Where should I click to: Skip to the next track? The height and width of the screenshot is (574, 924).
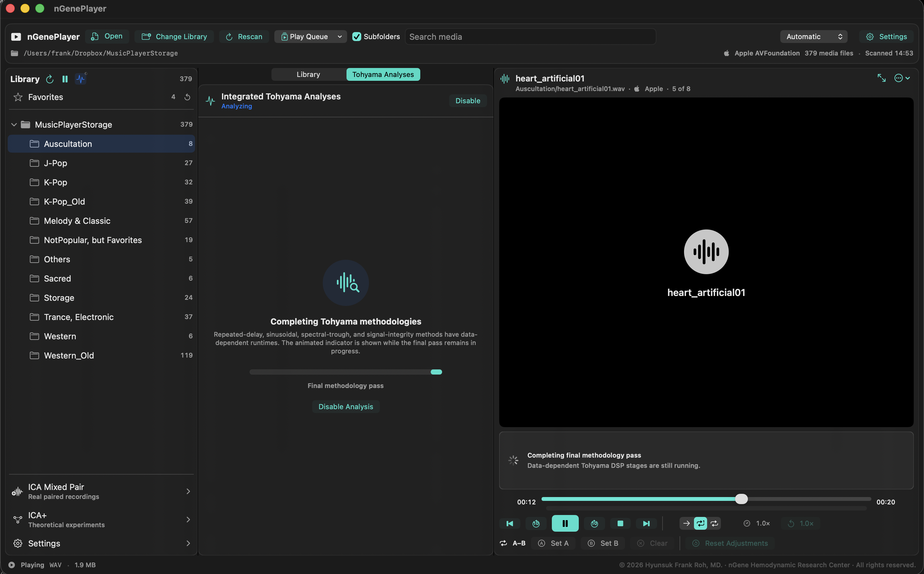646,524
